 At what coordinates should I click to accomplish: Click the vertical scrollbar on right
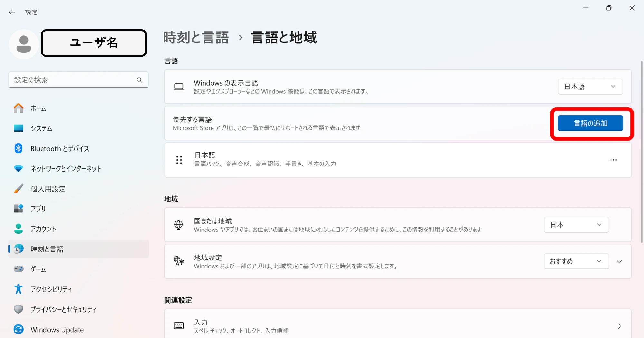click(x=642, y=151)
